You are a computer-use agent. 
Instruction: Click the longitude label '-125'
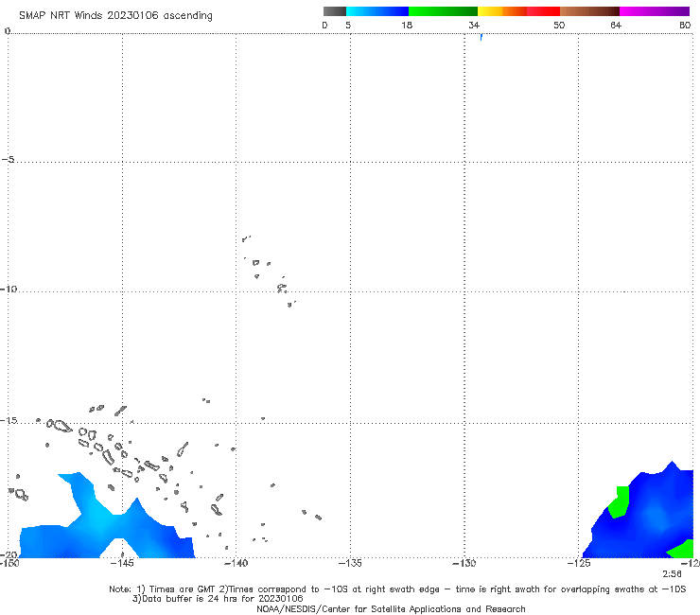click(x=579, y=563)
